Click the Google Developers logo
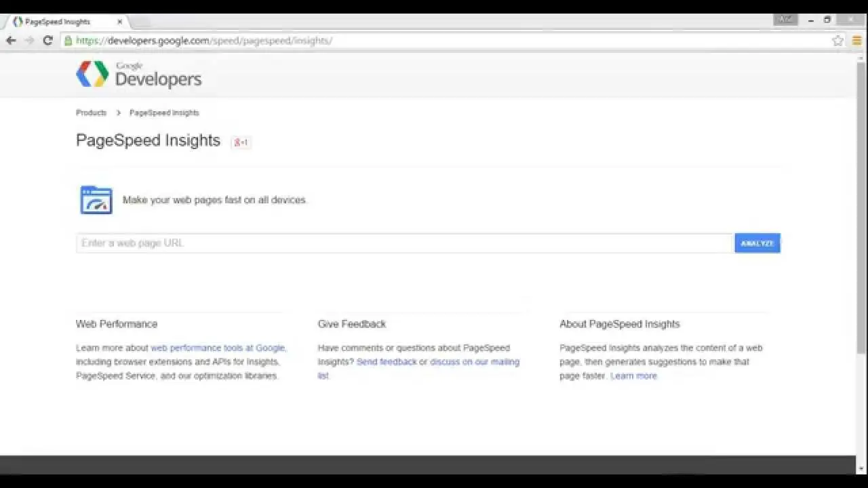Image resolution: width=868 pixels, height=488 pixels. (x=139, y=74)
